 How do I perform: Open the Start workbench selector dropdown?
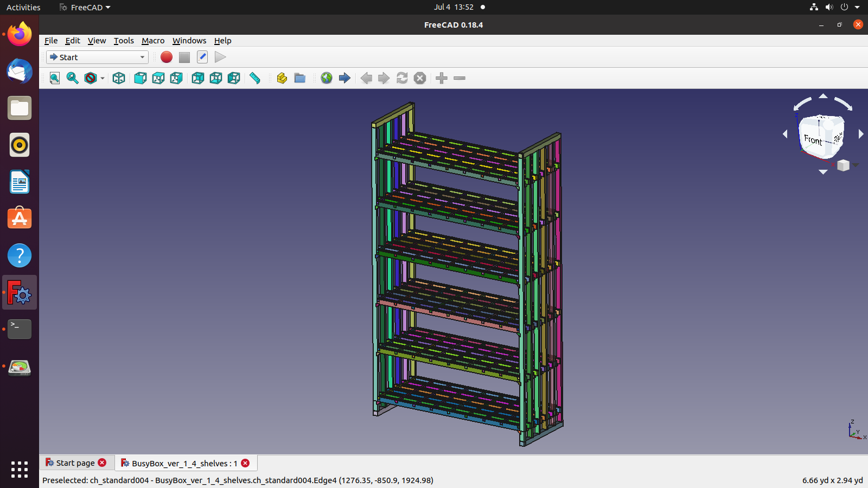coord(98,57)
